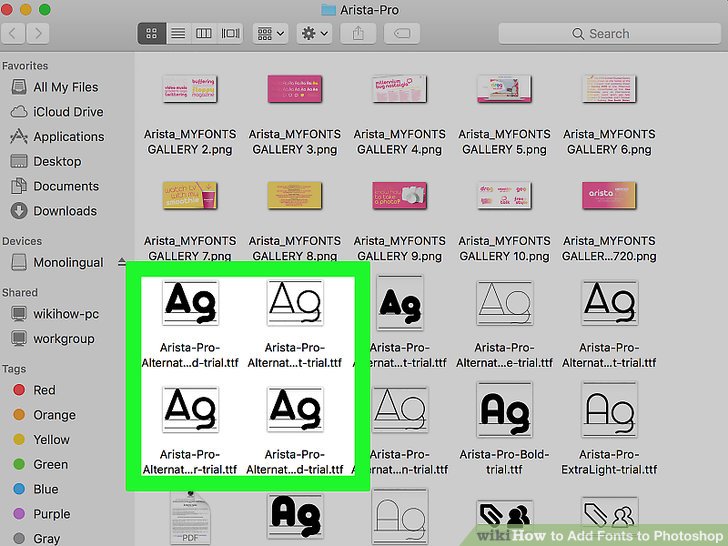Filter by the Green tag
728x546 pixels.
tap(41, 464)
